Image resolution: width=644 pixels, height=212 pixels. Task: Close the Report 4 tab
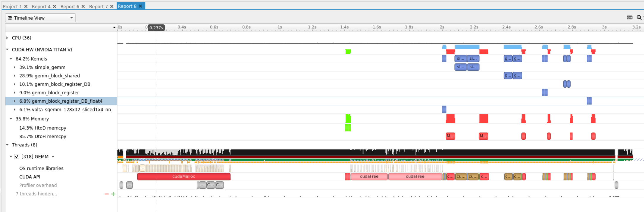point(54,6)
